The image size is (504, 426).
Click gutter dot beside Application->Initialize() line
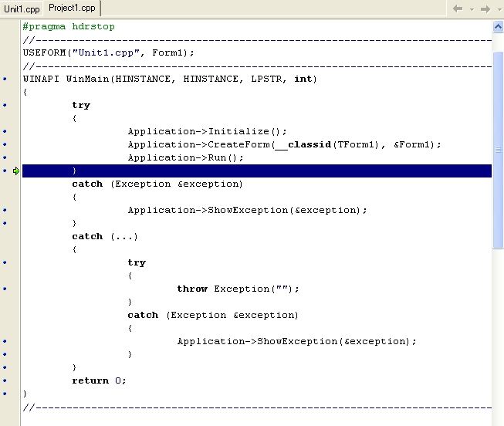[5, 131]
